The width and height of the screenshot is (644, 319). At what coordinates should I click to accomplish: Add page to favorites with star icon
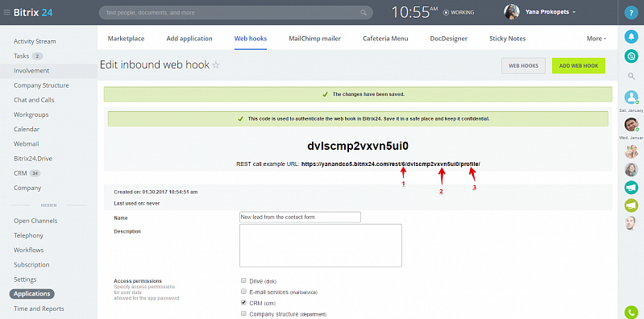(x=216, y=65)
